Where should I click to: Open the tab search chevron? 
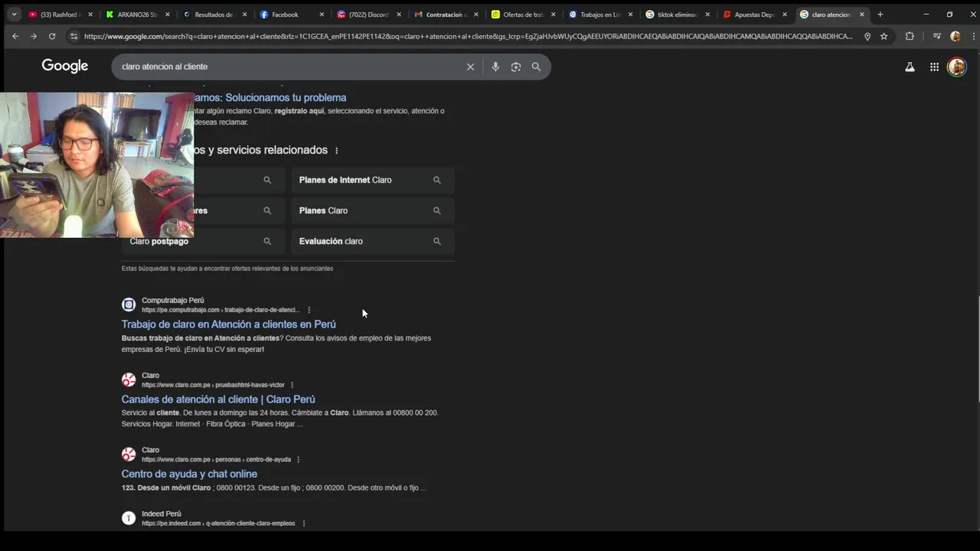(14, 15)
